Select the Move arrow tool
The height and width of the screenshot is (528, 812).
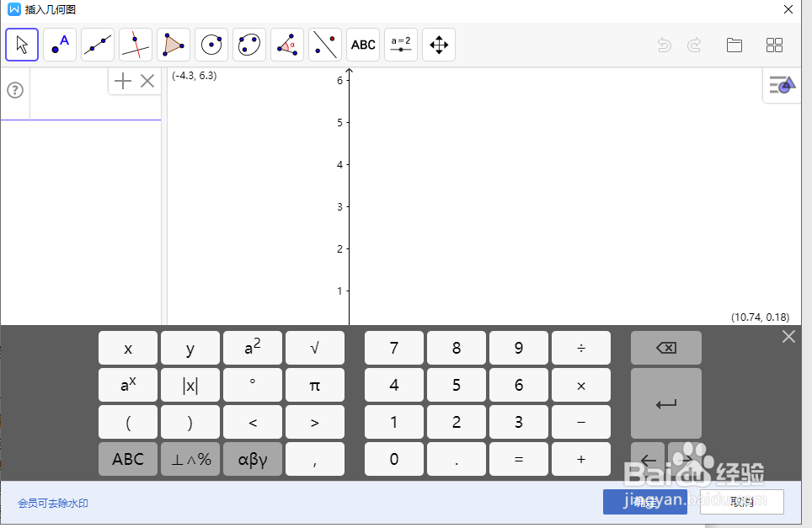tap(22, 45)
